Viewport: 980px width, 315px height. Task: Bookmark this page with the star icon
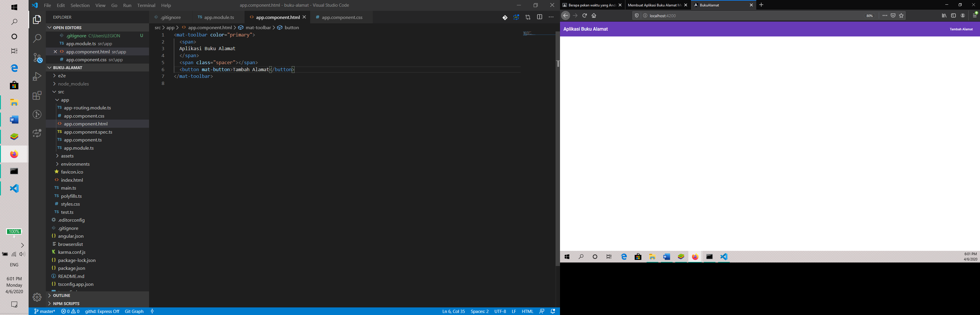[901, 15]
